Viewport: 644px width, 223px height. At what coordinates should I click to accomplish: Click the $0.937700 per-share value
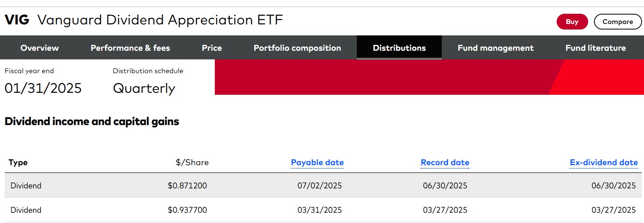click(187, 210)
